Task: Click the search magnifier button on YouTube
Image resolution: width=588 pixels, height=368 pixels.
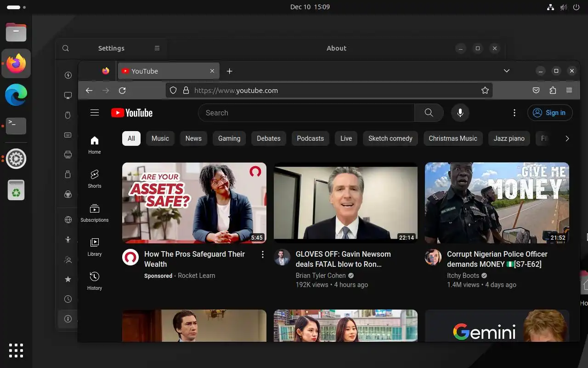Action: pyautogui.click(x=429, y=113)
